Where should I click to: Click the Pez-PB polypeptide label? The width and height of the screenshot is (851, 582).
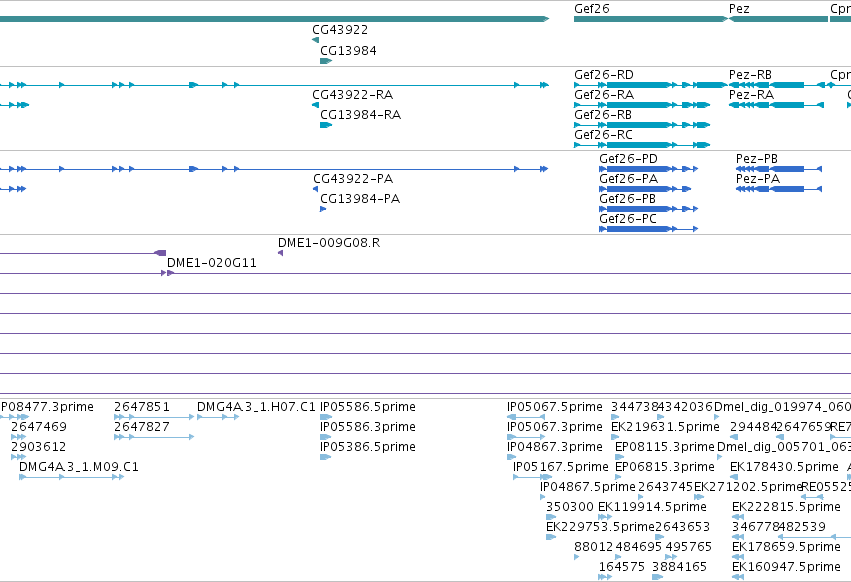coord(757,159)
